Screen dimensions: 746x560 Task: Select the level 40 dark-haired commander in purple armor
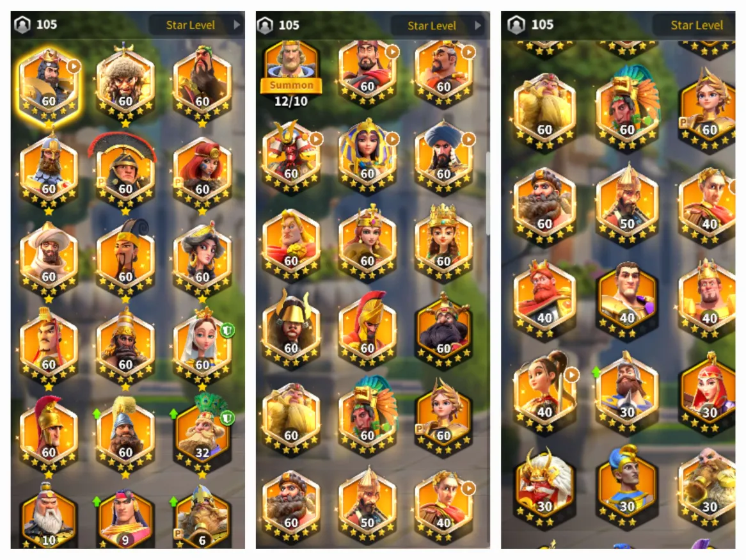(627, 301)
